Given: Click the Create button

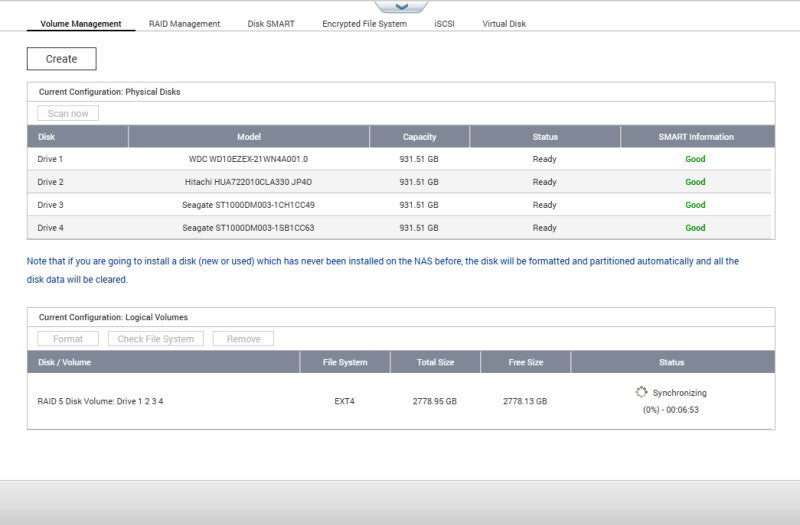Looking at the screenshot, I should coord(61,59).
